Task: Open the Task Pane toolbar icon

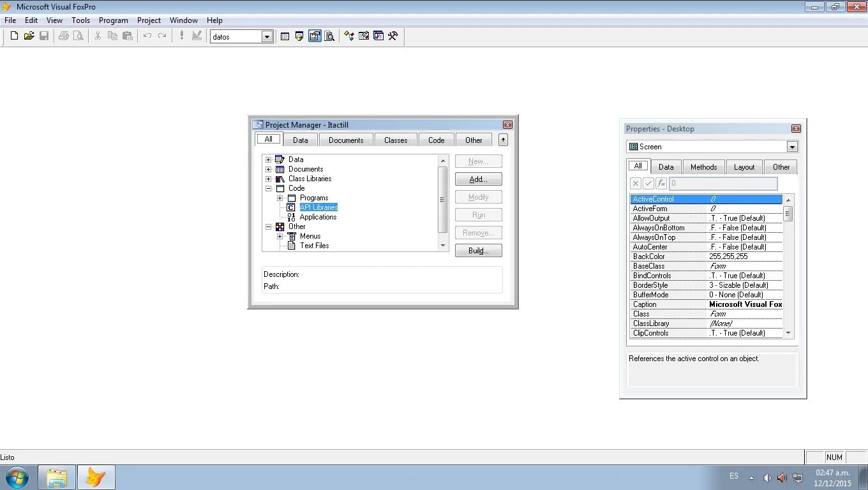Action: pyautogui.click(x=378, y=36)
